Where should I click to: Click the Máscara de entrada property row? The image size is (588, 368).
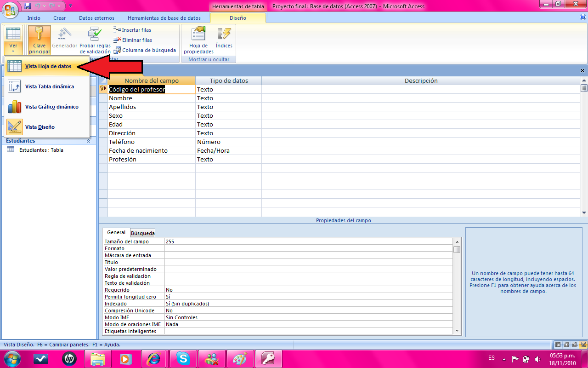pos(278,255)
